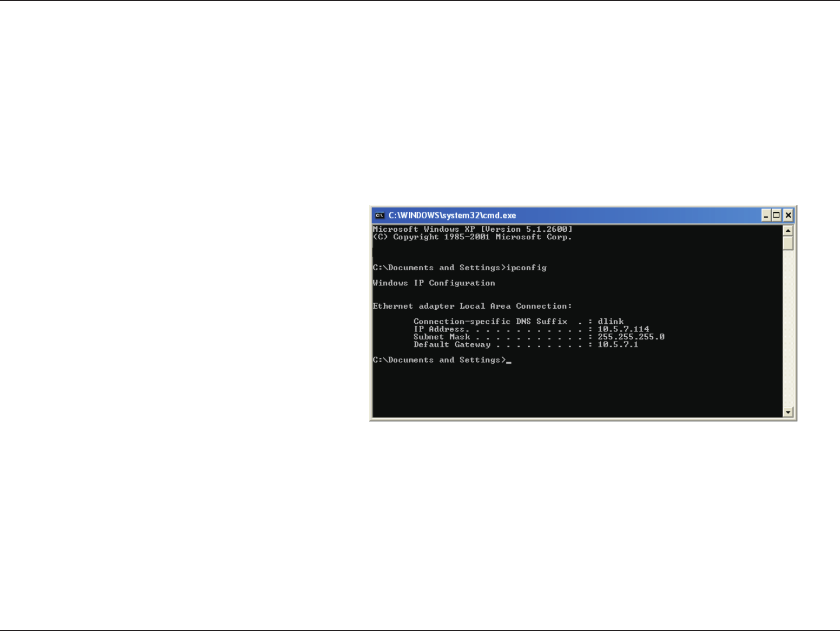Click the DNS suffix value dlink
The width and height of the screenshot is (840, 631).
(x=611, y=322)
